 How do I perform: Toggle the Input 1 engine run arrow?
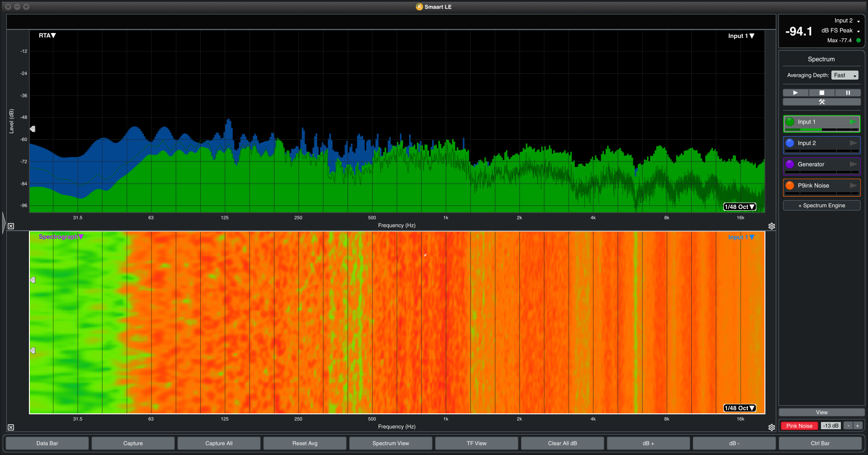point(853,122)
